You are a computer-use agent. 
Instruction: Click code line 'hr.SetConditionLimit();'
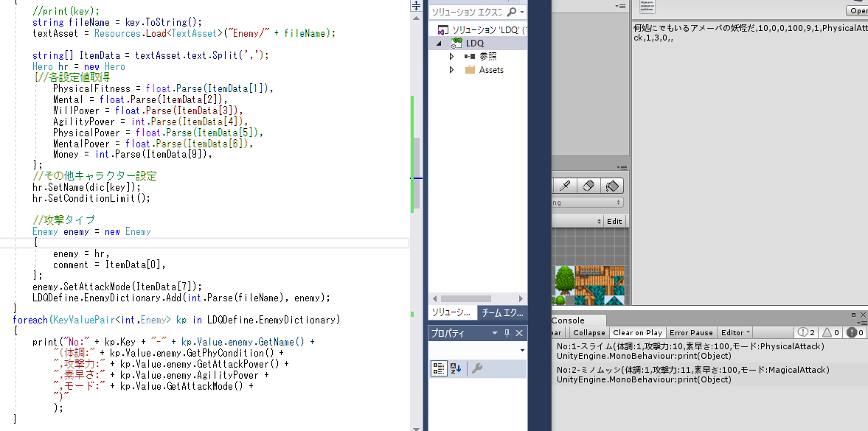pos(91,198)
